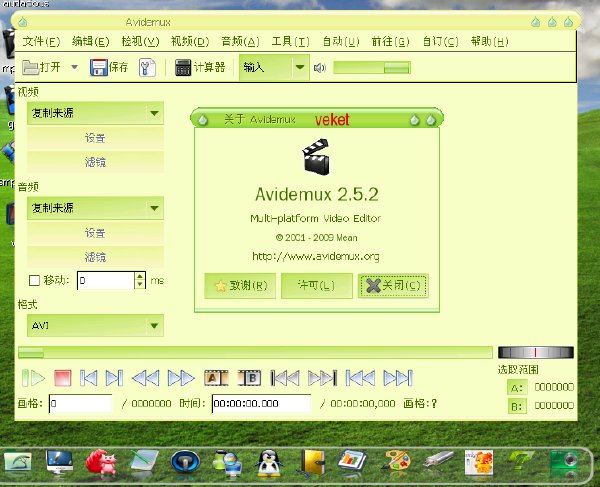Click the video 设置 button

pyautogui.click(x=95, y=138)
